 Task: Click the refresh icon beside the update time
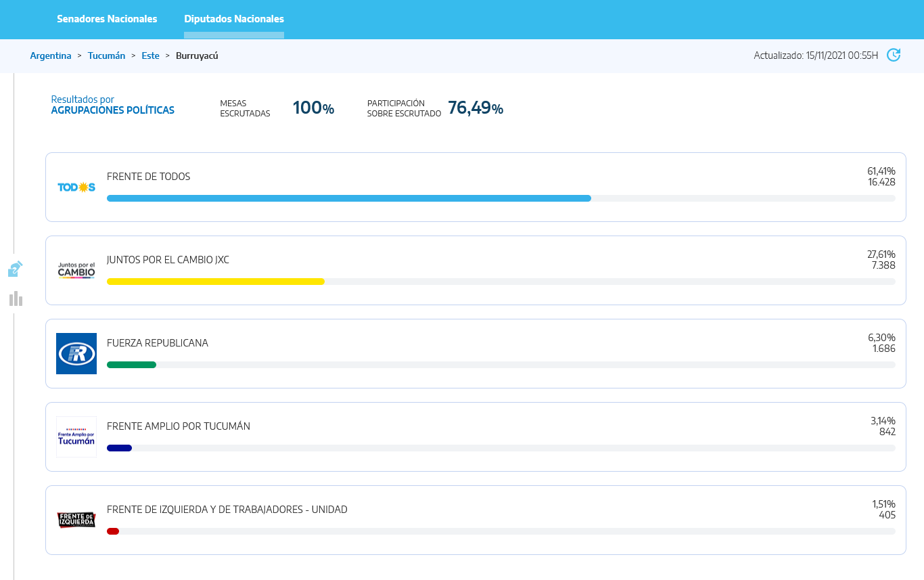[894, 55]
